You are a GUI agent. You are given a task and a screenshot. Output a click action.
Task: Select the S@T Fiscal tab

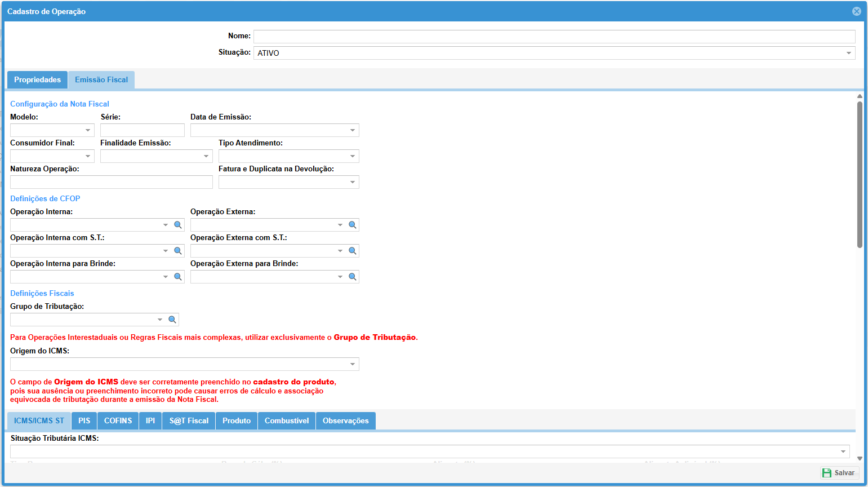pyautogui.click(x=189, y=421)
